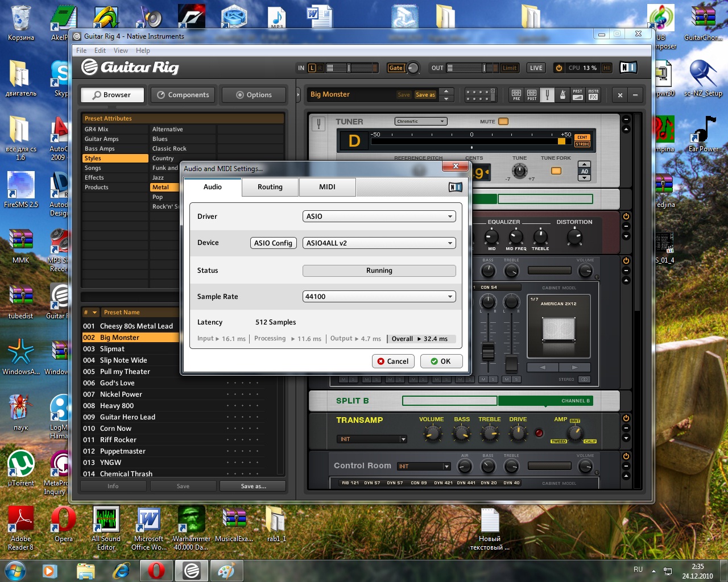Open the Device ASIO4ALL v2 dropdown
Viewport: 728px width, 582px height.
tap(379, 243)
